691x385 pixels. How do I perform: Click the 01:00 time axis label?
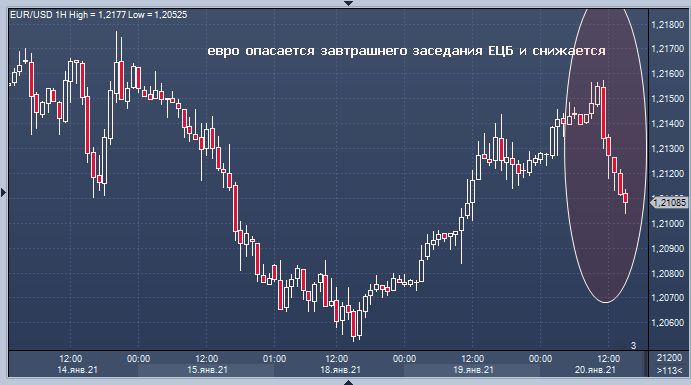(275, 359)
